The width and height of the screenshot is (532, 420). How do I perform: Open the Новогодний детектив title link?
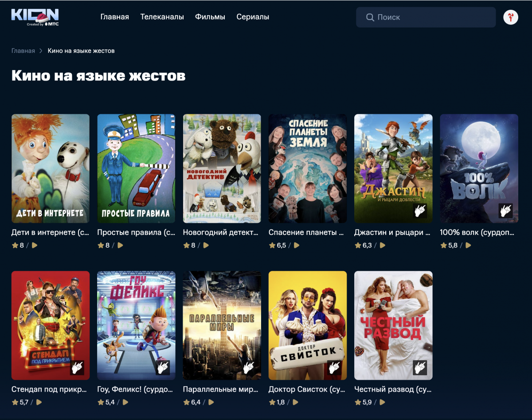click(220, 232)
